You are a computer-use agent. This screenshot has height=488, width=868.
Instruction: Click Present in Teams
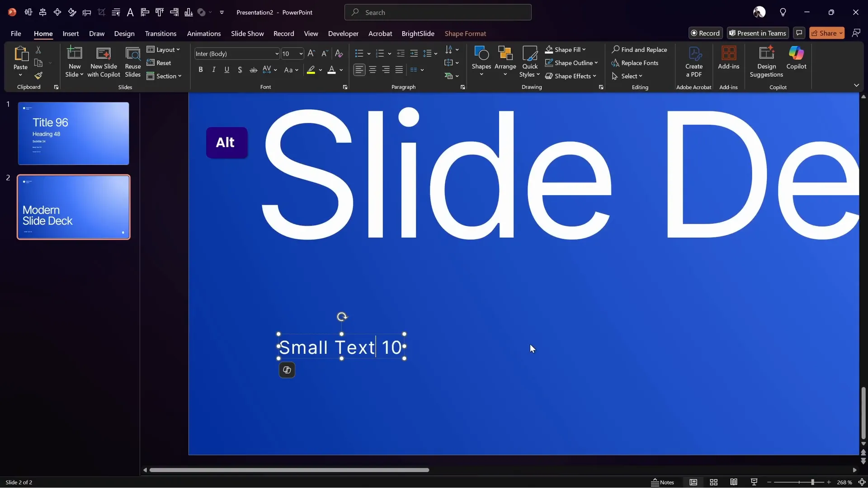pyautogui.click(x=757, y=33)
